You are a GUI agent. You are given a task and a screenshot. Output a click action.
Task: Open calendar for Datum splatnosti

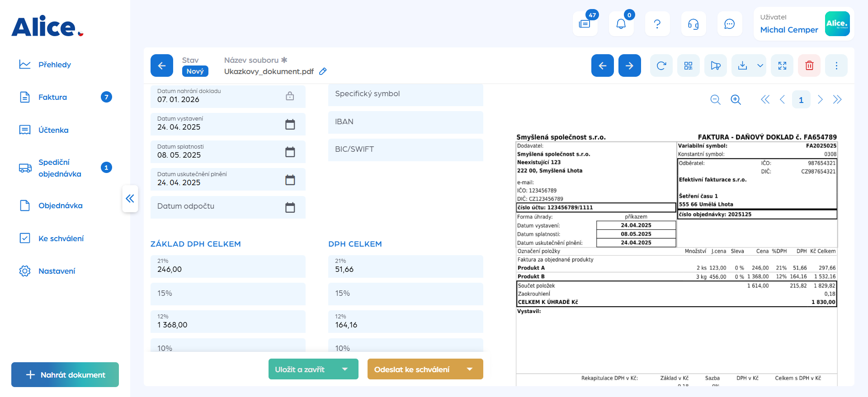point(290,152)
